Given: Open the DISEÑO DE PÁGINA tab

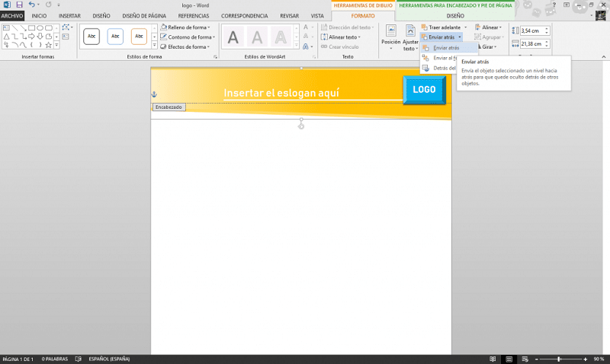Looking at the screenshot, I should coord(144,16).
